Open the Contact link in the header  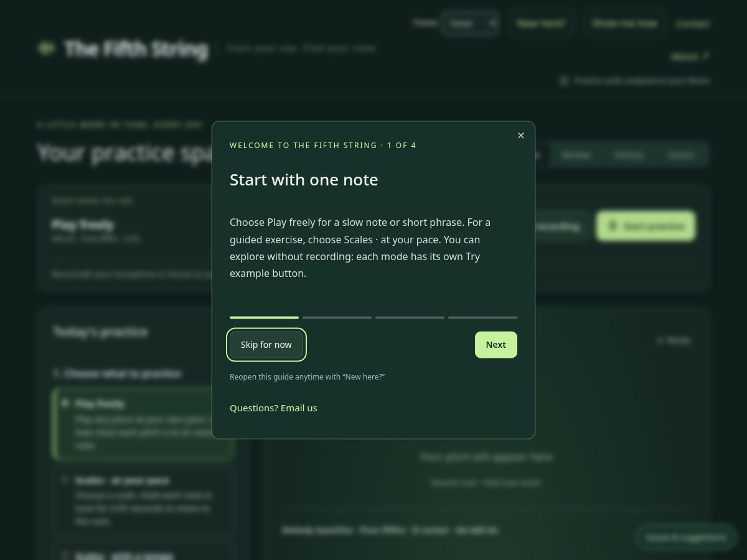click(x=692, y=24)
